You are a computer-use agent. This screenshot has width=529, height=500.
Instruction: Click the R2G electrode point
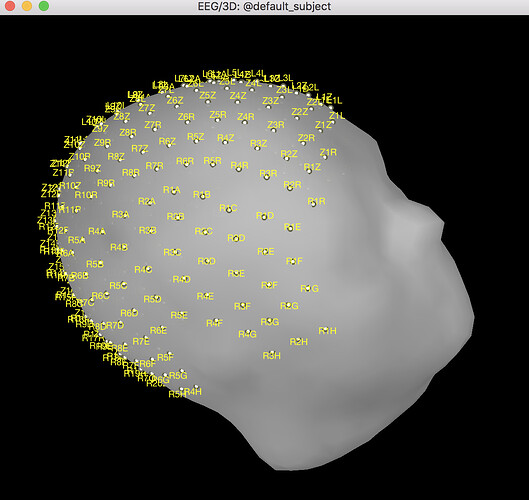click(x=289, y=306)
